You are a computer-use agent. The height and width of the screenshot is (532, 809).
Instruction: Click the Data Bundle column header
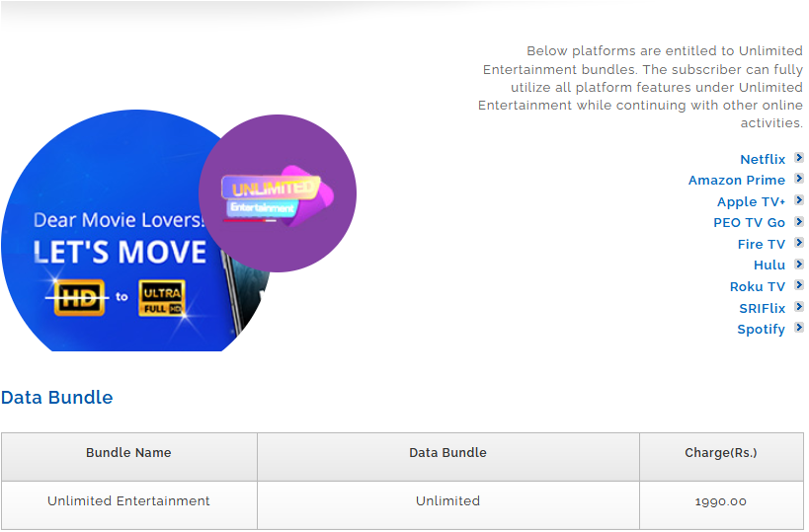pos(447,457)
